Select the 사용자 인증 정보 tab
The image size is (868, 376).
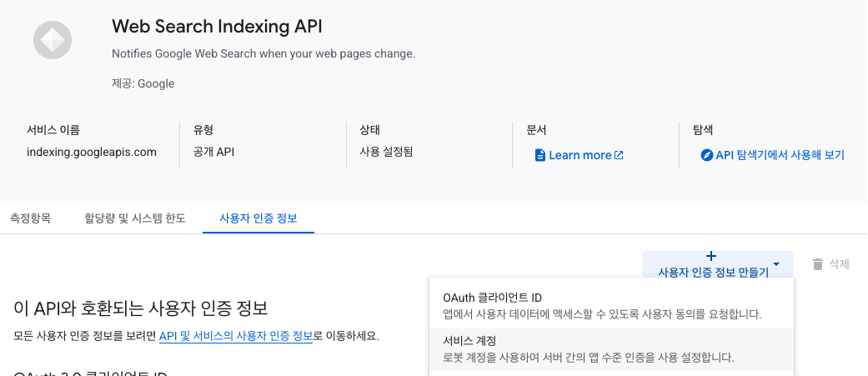tap(258, 218)
